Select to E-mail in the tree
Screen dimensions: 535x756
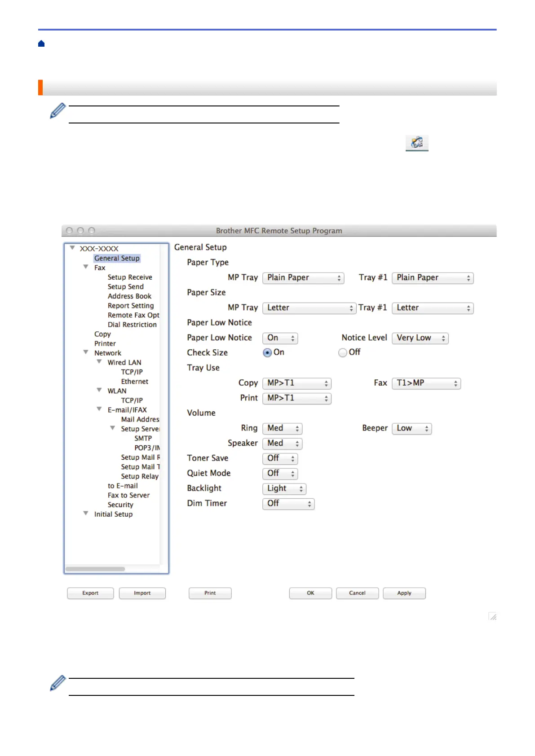123,486
